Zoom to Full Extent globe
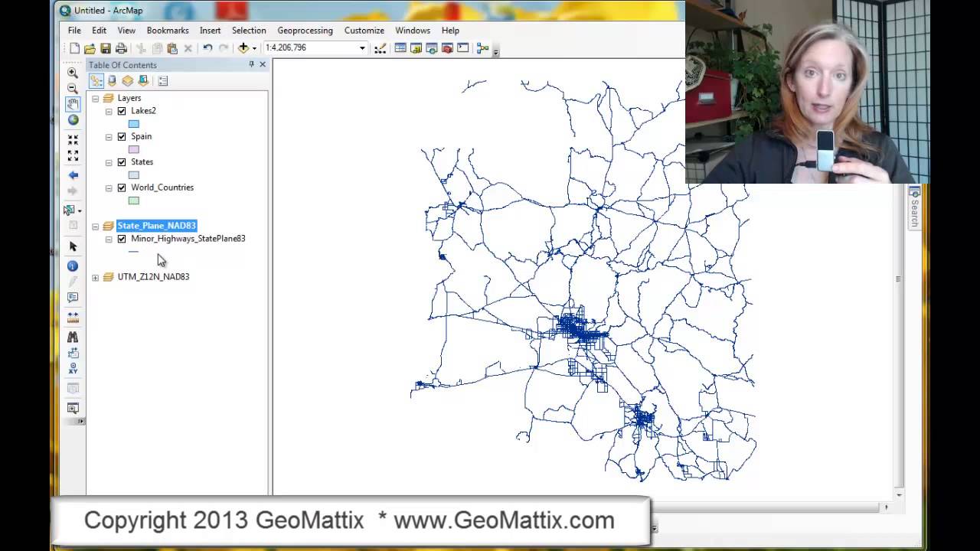 73,120
